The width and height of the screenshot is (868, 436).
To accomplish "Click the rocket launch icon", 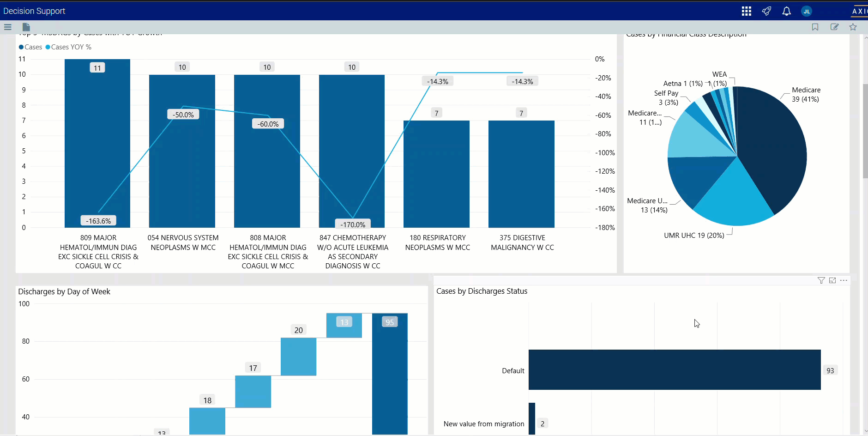I will (x=766, y=11).
